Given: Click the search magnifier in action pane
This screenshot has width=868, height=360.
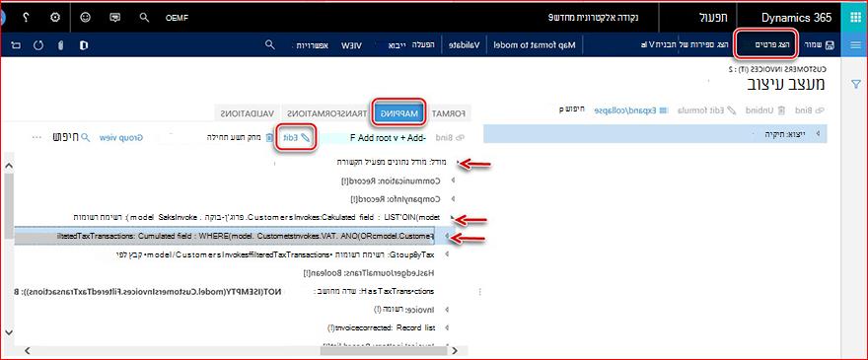Looking at the screenshot, I should click(x=270, y=44).
